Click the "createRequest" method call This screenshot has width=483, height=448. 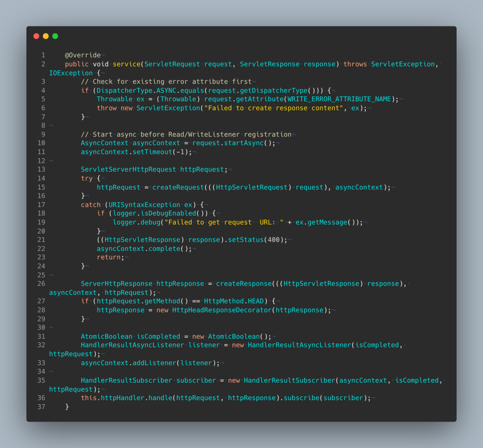[178, 188]
